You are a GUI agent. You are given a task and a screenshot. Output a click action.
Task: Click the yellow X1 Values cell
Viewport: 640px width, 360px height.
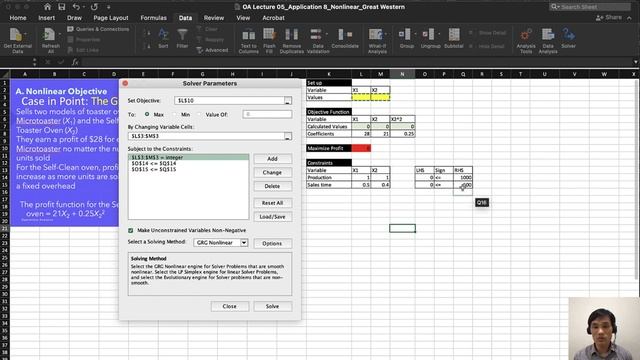361,98
